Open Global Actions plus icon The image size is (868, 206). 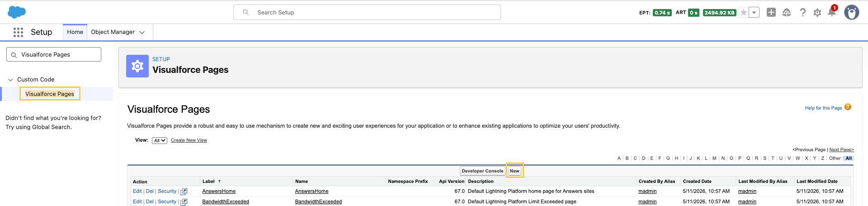(x=771, y=13)
